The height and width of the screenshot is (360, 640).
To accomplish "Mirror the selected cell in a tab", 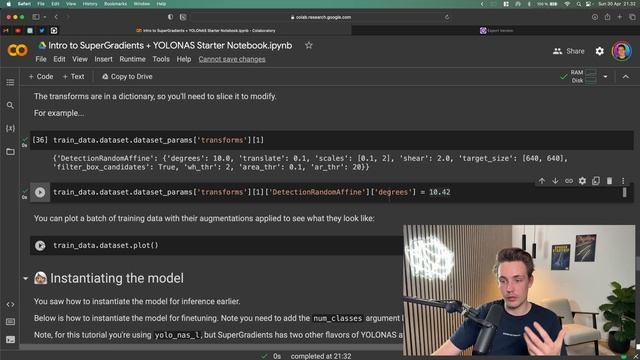I will click(x=596, y=181).
